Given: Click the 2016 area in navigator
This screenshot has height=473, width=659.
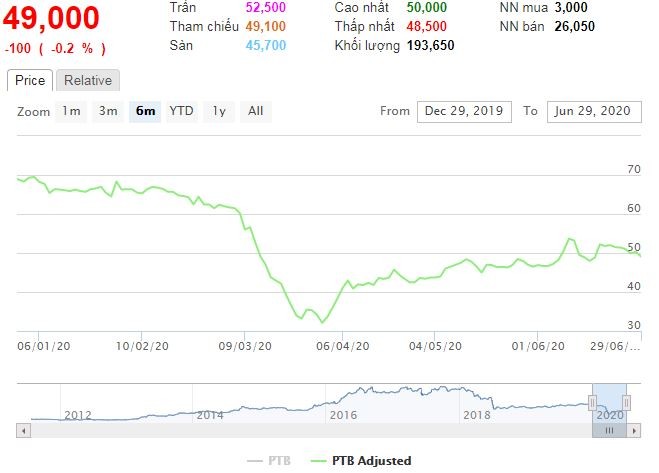Looking at the screenshot, I should tap(343, 414).
